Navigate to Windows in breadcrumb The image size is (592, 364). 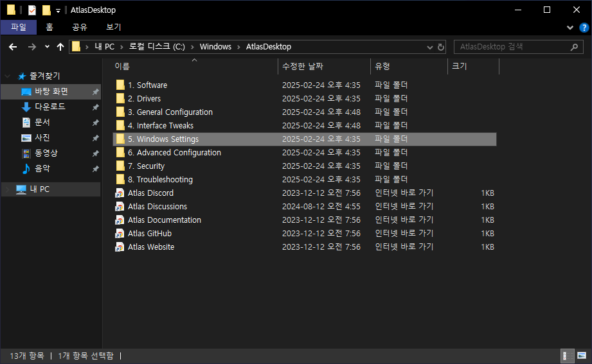click(x=215, y=47)
